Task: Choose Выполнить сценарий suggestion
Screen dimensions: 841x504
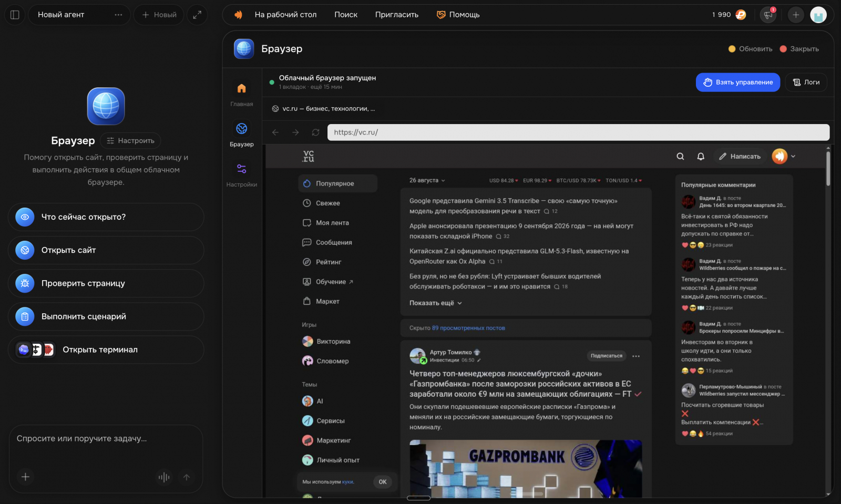Action: [106, 316]
